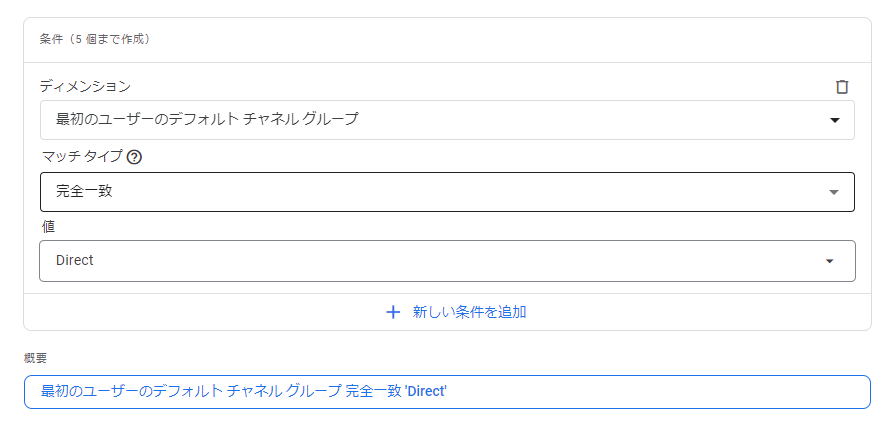
Task: Click the plus icon beside 新しい条件を追加
Action: click(393, 312)
